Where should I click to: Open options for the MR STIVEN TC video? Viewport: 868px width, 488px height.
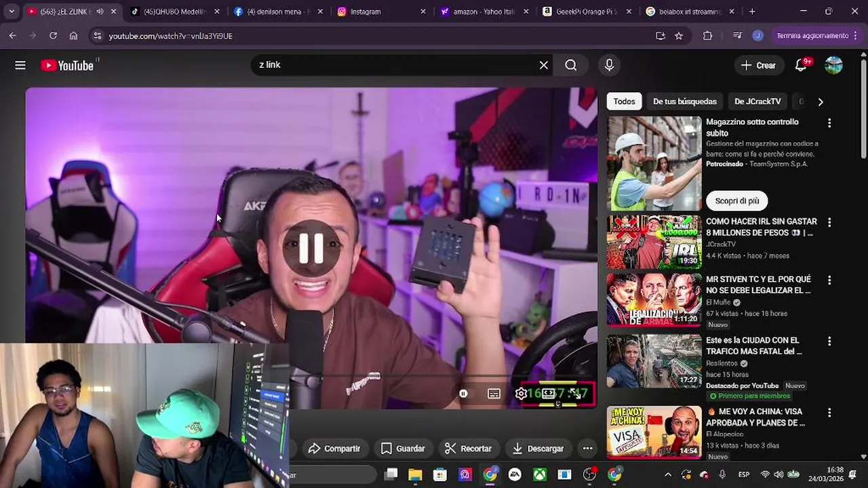(829, 280)
